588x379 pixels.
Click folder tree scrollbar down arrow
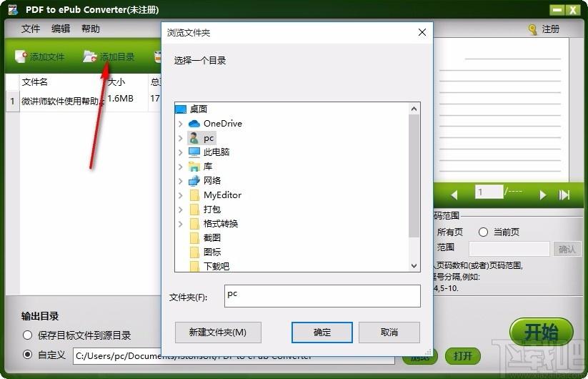(x=414, y=266)
